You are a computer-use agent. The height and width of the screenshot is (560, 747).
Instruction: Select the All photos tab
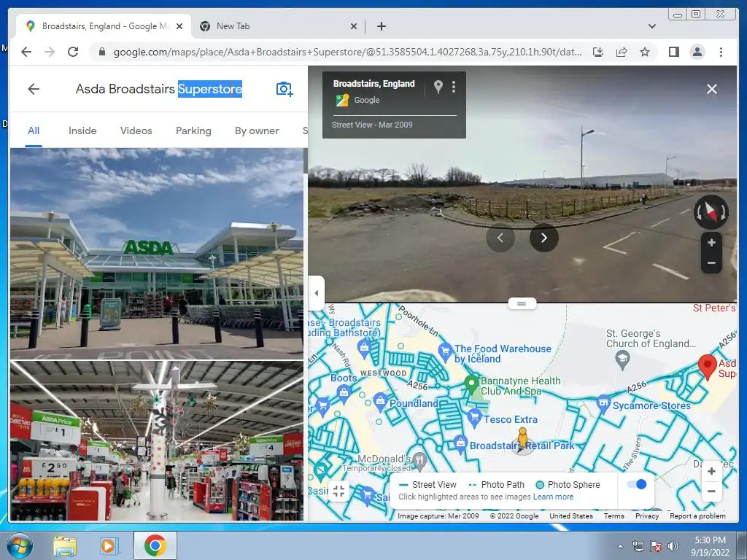coord(34,131)
